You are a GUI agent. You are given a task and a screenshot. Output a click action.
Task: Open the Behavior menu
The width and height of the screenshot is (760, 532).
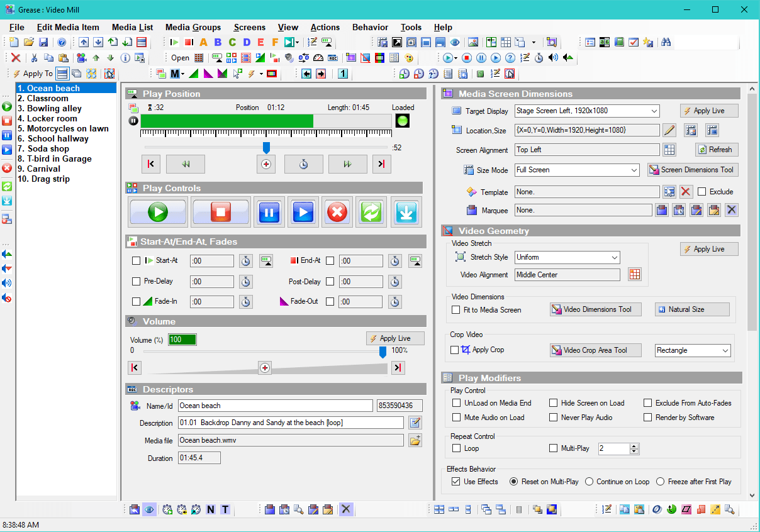pos(370,27)
